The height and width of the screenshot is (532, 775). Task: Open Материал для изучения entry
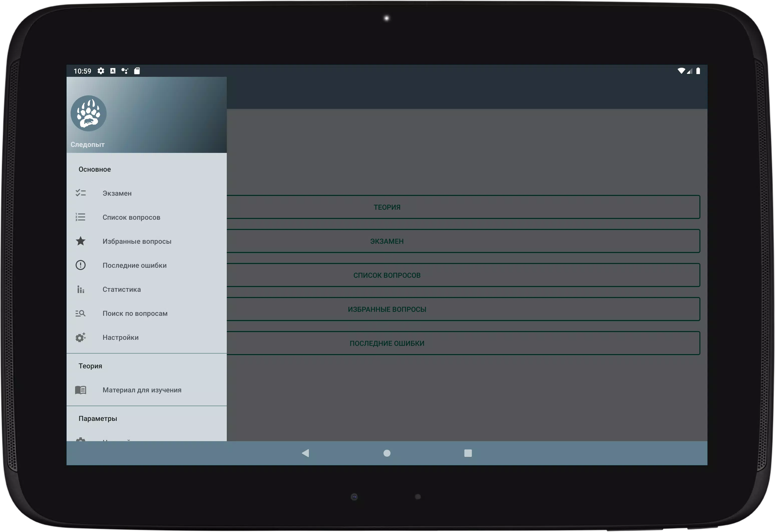pos(147,390)
